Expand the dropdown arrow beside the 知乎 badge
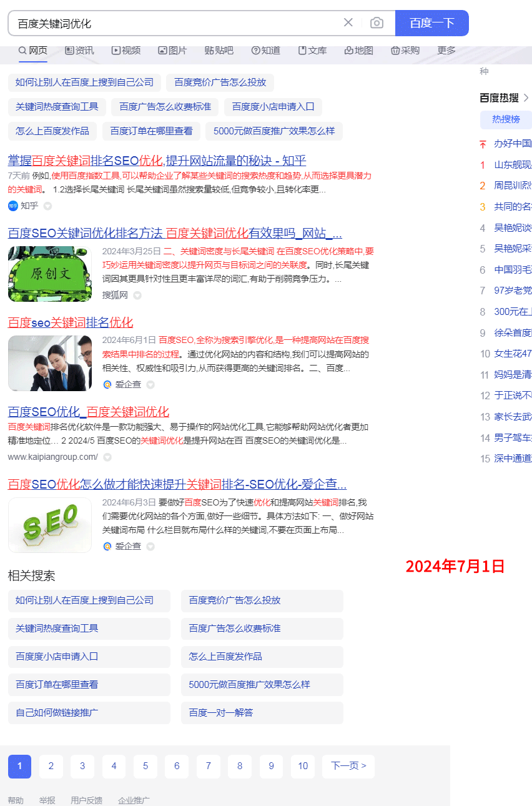The width and height of the screenshot is (532, 806). pos(46,206)
